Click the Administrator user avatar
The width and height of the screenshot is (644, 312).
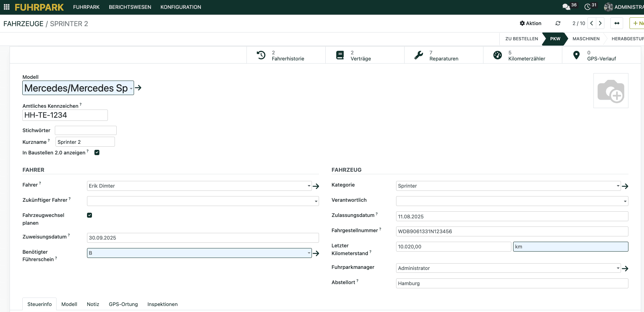pos(608,7)
